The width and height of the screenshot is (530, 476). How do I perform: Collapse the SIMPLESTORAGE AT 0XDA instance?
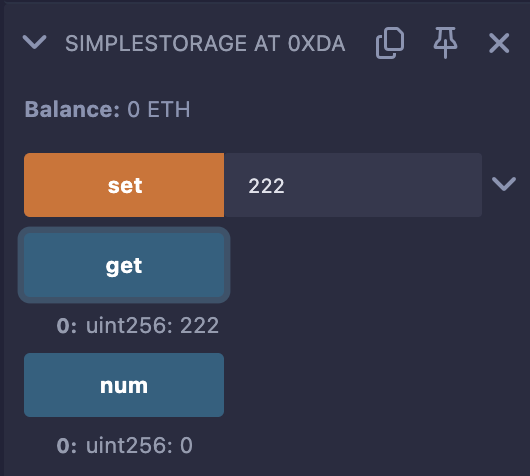click(34, 42)
